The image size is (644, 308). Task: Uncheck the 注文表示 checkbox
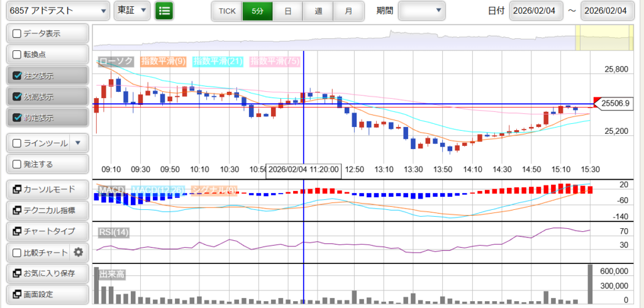[x=17, y=75]
